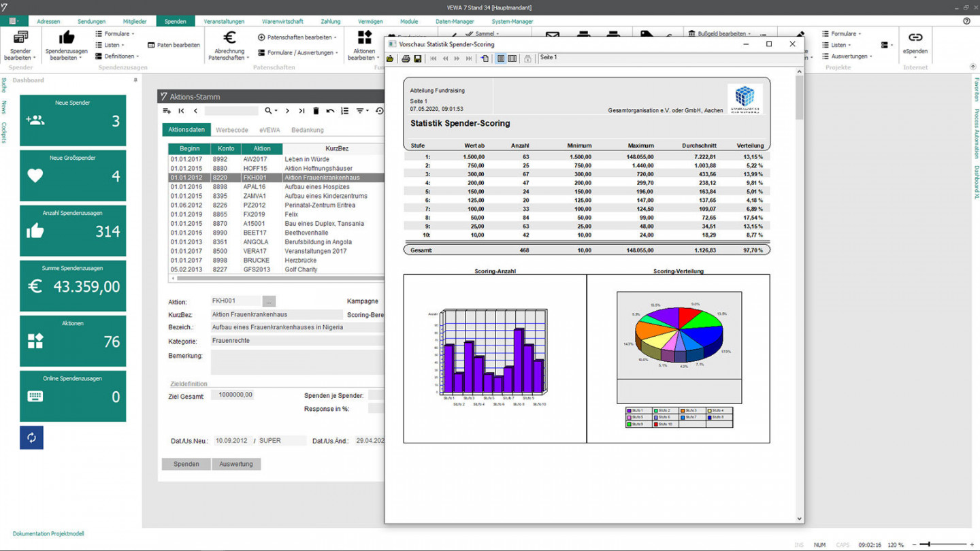This screenshot has height=551, width=980.
Task: Open the Adressen ribbon tab
Action: click(x=48, y=21)
